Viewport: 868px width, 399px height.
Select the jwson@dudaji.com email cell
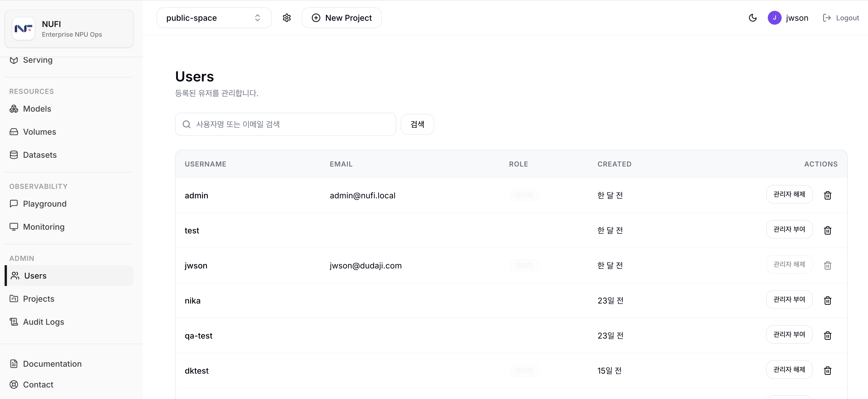(x=366, y=266)
